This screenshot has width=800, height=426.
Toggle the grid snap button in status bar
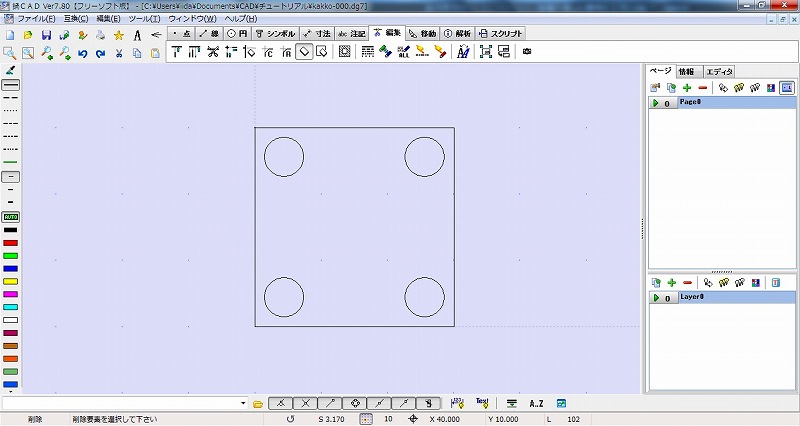365,420
